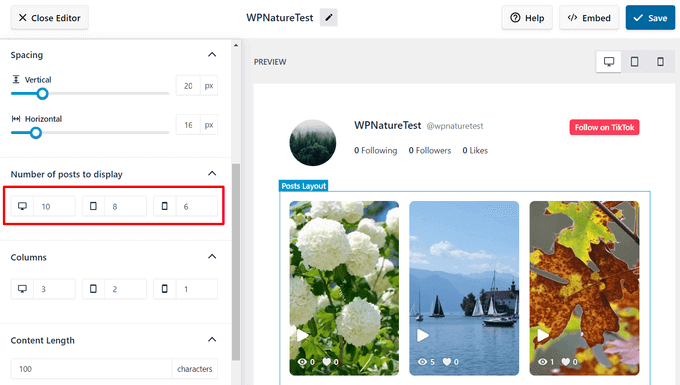Switch preview to desktop view
Viewport: 680px width, 385px height.
pos(609,62)
